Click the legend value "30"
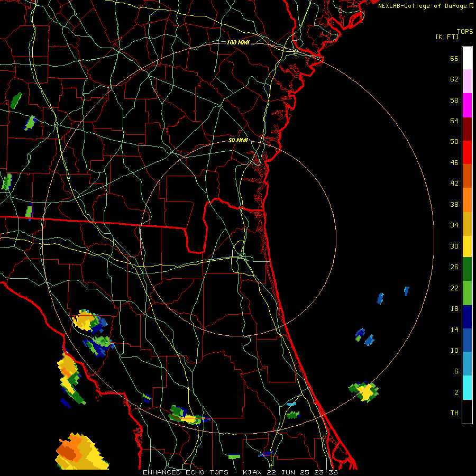 pyautogui.click(x=454, y=246)
